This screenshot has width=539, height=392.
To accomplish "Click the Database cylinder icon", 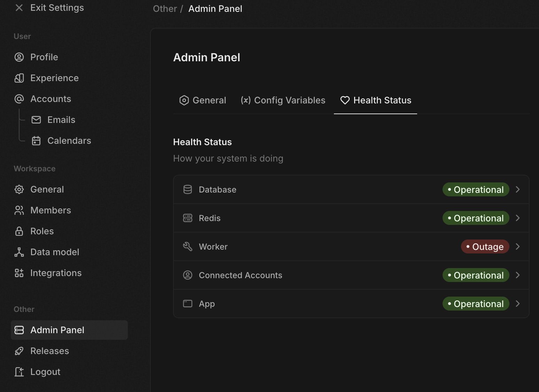I will pos(188,189).
